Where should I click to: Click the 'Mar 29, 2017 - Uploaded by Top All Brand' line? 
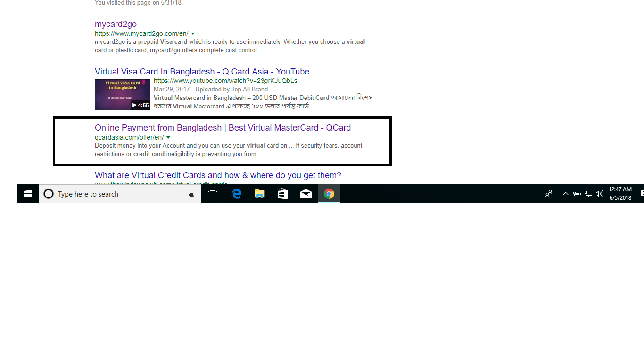click(211, 89)
